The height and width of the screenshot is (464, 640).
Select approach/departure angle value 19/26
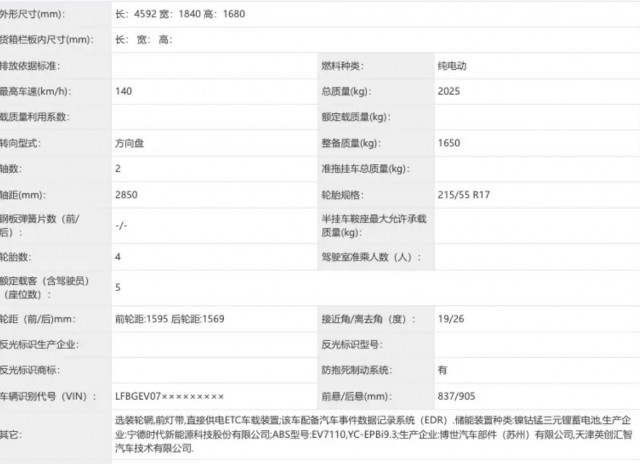pos(451,319)
